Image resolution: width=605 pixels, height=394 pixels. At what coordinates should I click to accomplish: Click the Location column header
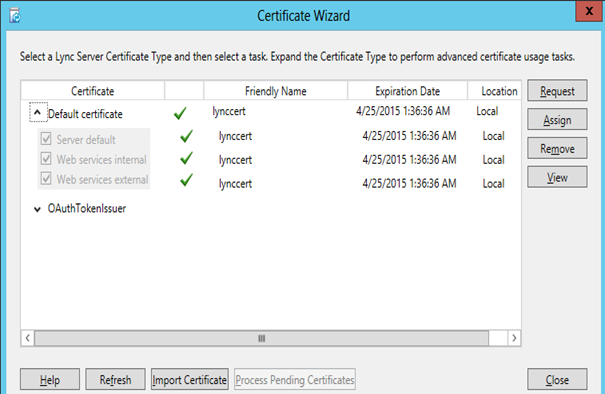[x=495, y=91]
